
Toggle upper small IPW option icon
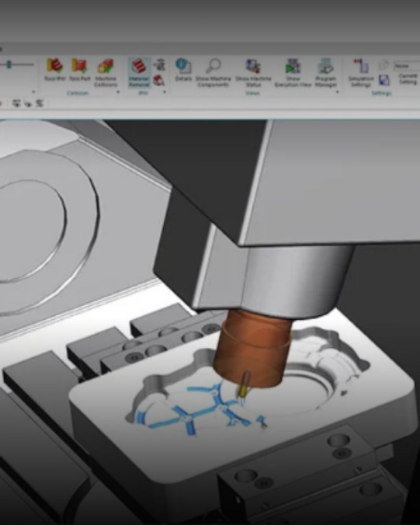(159, 65)
